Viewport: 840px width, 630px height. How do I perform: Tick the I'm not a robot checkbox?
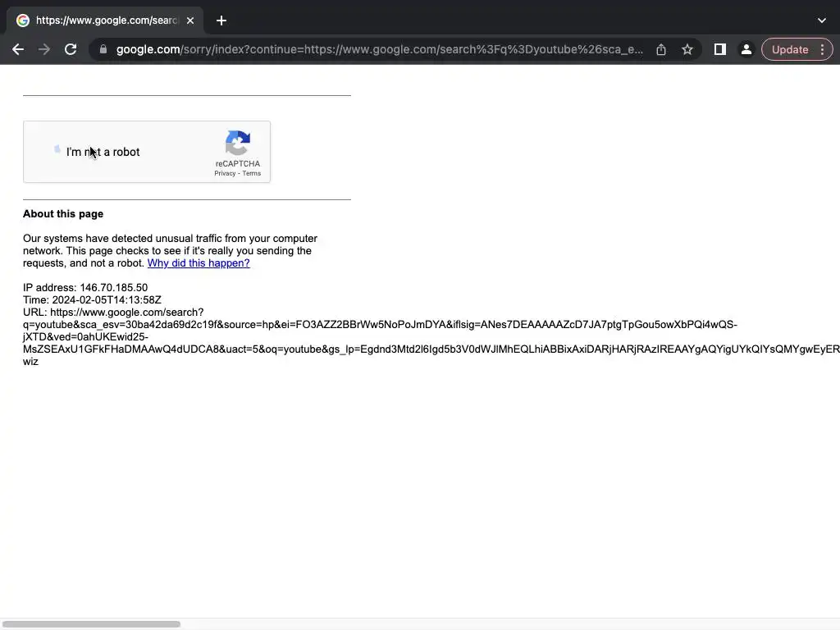coord(57,149)
